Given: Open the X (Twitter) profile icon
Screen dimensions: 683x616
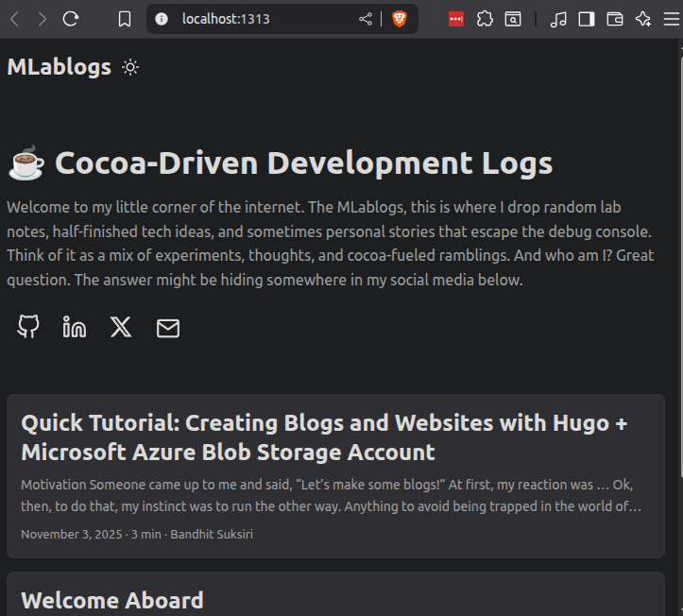Looking at the screenshot, I should (x=121, y=327).
